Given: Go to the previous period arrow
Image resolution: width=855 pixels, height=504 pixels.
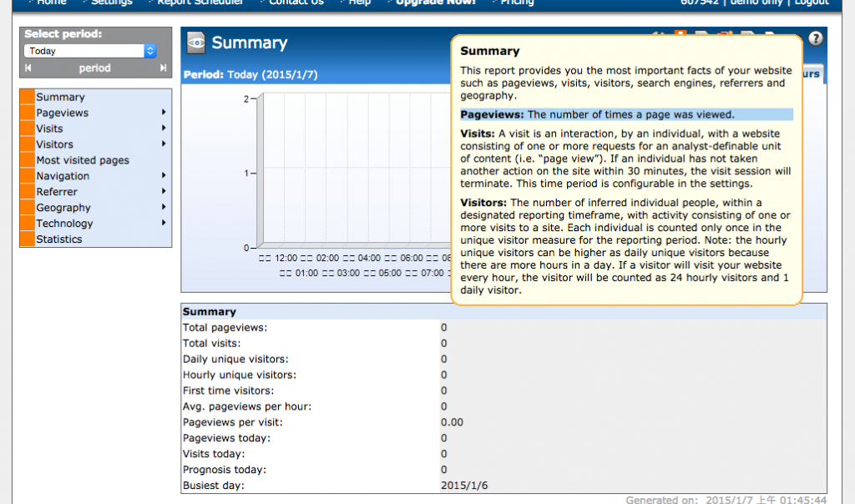Looking at the screenshot, I should coord(28,68).
